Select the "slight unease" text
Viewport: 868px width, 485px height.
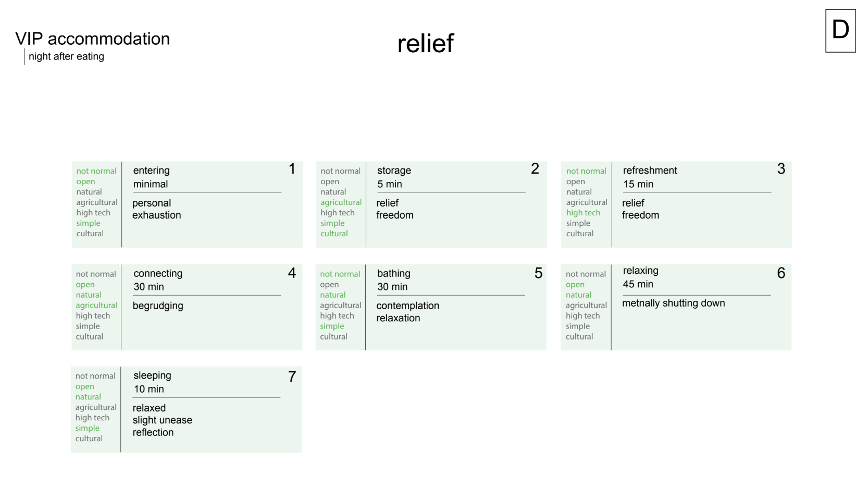pyautogui.click(x=162, y=420)
